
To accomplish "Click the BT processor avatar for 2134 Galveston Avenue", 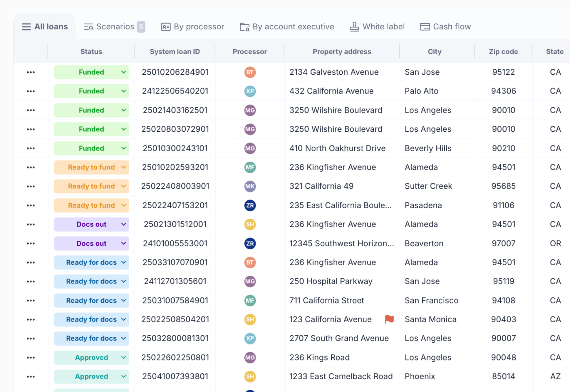I will tap(250, 72).
